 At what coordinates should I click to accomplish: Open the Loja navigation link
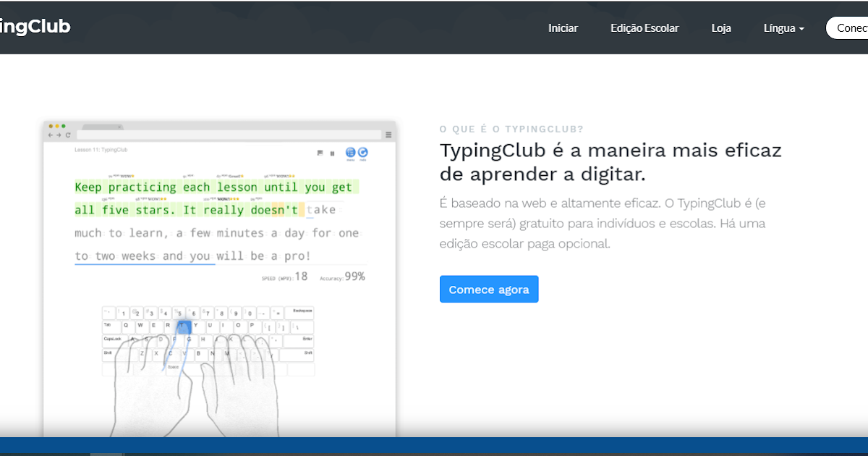(x=721, y=28)
